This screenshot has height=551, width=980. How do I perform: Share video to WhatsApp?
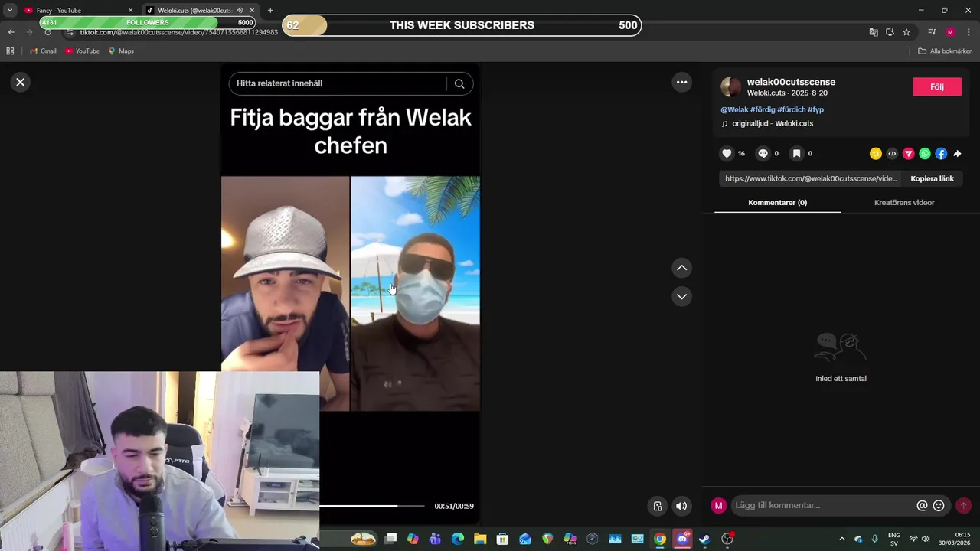925,154
